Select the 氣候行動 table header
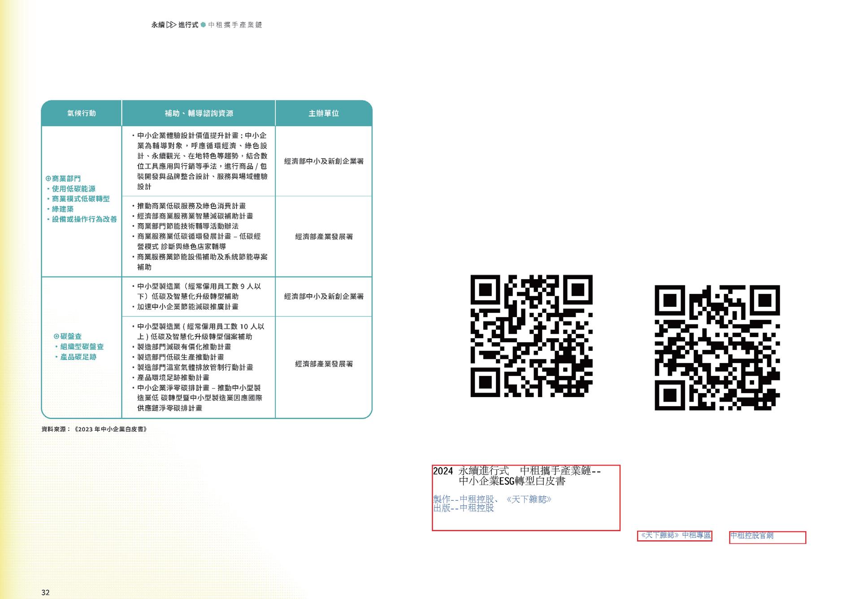The height and width of the screenshot is (599, 868). click(x=82, y=114)
